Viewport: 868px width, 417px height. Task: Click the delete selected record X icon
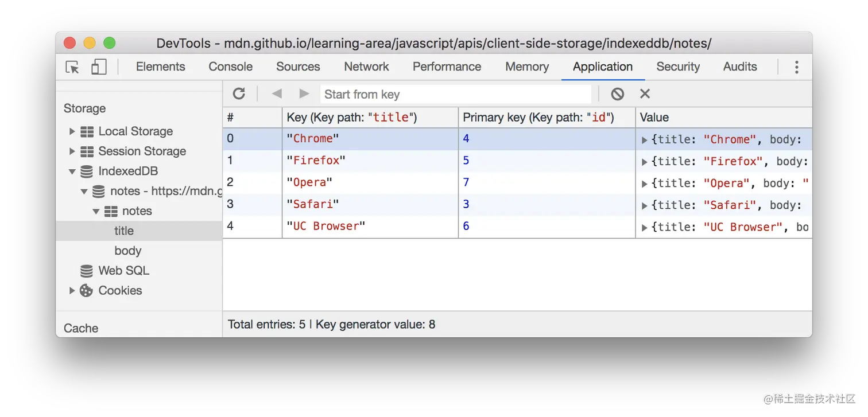(645, 93)
